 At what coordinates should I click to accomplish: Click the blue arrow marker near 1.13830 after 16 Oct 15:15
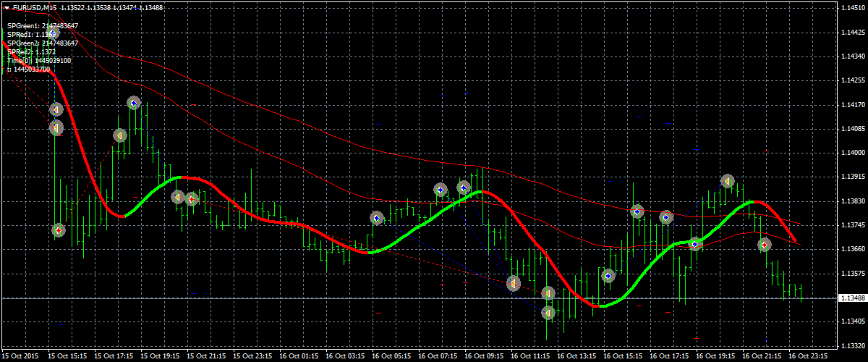[x=637, y=211]
